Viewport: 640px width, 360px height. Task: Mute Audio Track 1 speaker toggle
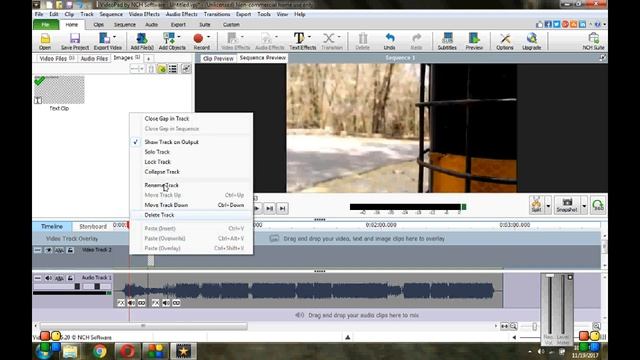click(x=49, y=278)
